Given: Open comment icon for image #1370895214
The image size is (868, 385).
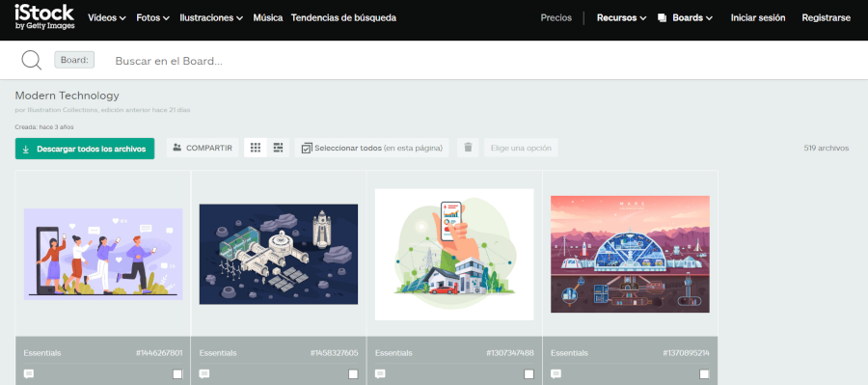Looking at the screenshot, I should click(556, 374).
